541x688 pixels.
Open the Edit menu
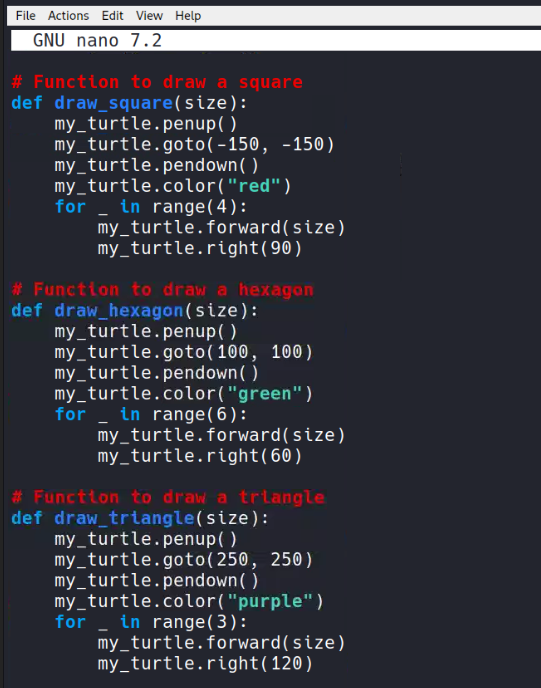[x=112, y=16]
